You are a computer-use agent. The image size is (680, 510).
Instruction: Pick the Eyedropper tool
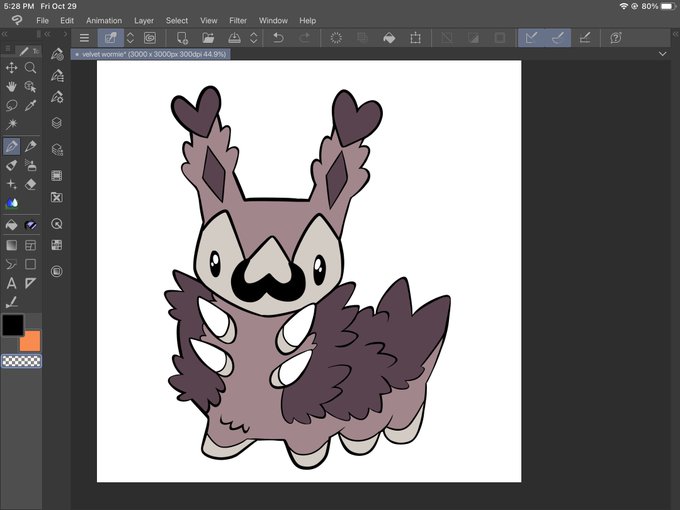[x=31, y=105]
